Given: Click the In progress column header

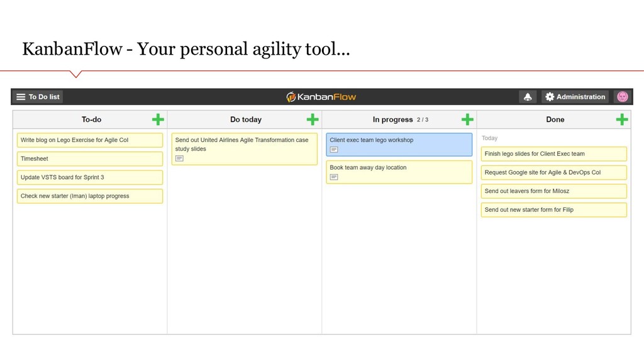Looking at the screenshot, I should [x=392, y=119].
